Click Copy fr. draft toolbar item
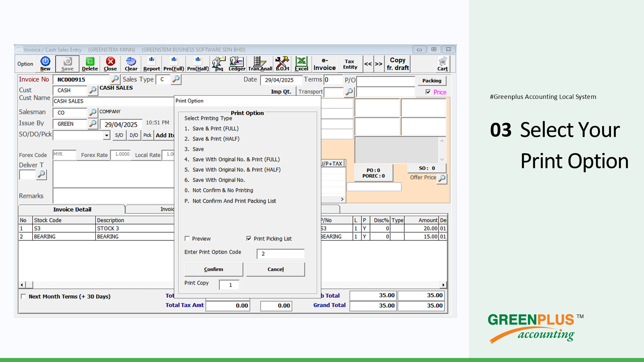The height and width of the screenshot is (362, 644). 397,64
